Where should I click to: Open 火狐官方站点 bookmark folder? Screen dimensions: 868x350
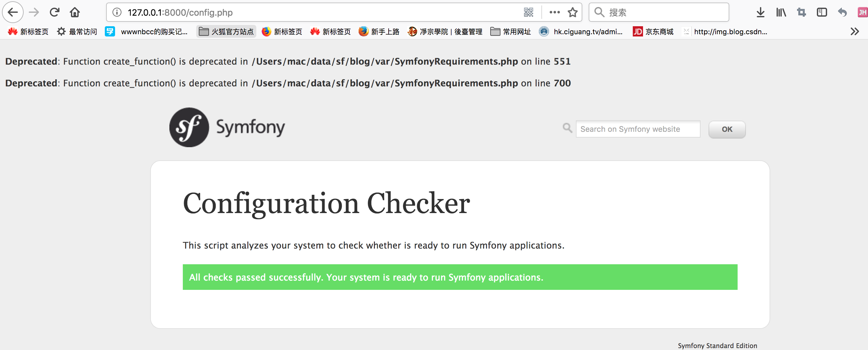click(226, 32)
